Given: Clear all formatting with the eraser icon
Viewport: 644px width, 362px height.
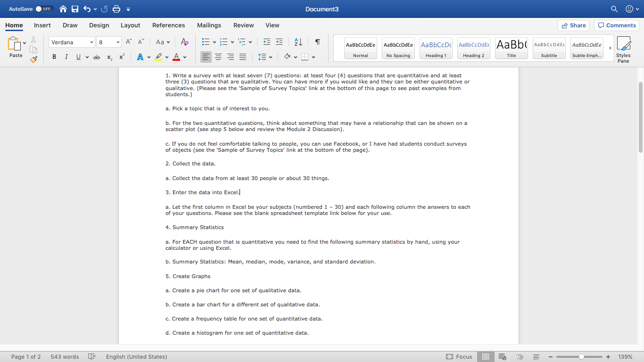Looking at the screenshot, I should tap(184, 42).
